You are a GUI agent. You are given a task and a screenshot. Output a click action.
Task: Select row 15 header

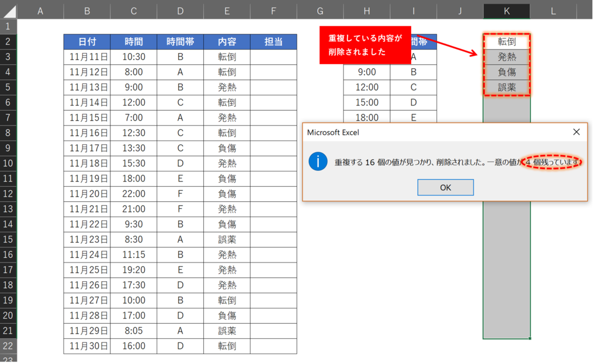[x=8, y=240]
